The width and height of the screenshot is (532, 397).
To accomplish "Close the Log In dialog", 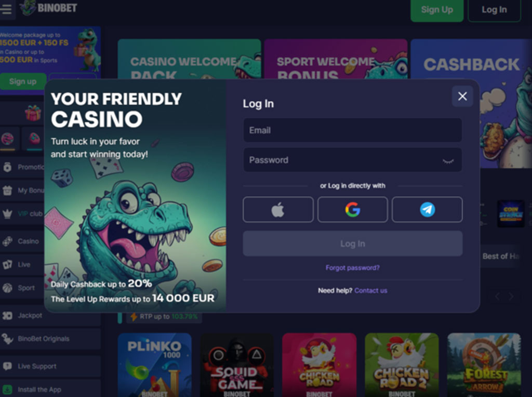I will click(x=462, y=97).
